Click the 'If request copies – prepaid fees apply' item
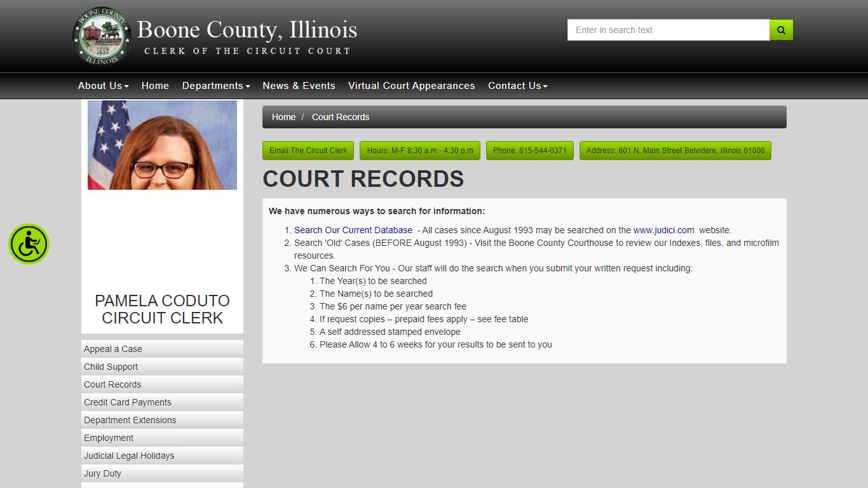 tap(424, 319)
